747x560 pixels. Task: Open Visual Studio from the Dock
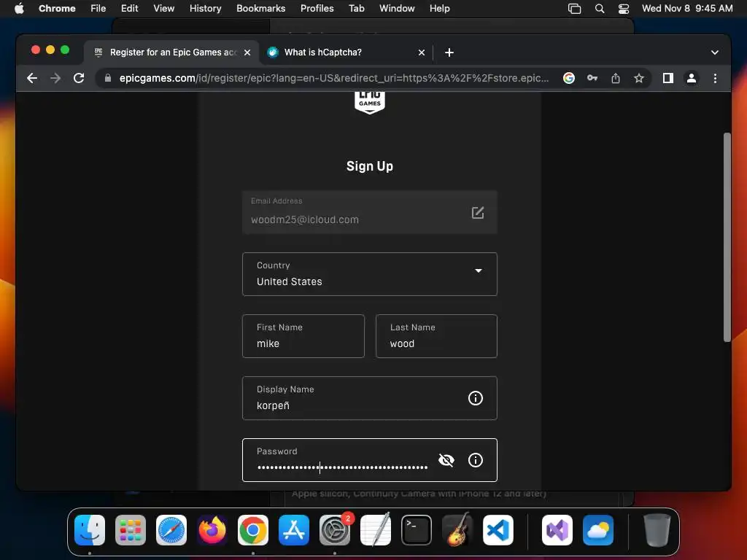point(557,530)
